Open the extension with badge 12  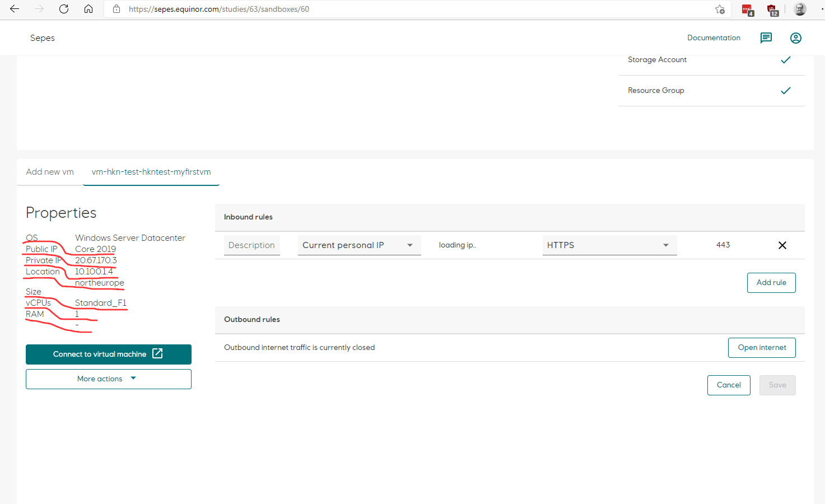coord(772,10)
